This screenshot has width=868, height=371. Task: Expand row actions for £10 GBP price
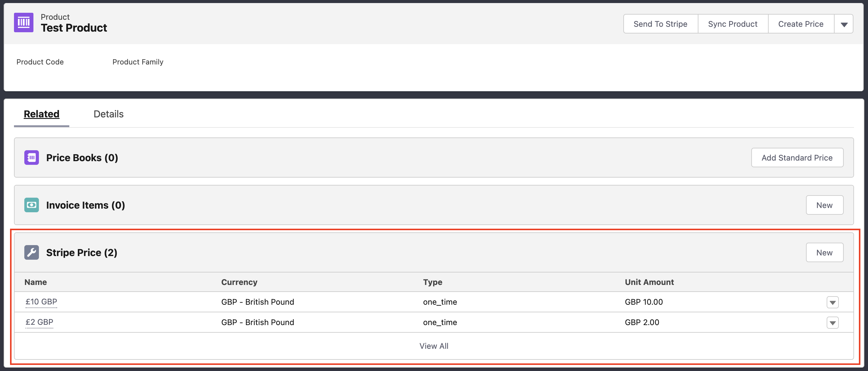[832, 303]
